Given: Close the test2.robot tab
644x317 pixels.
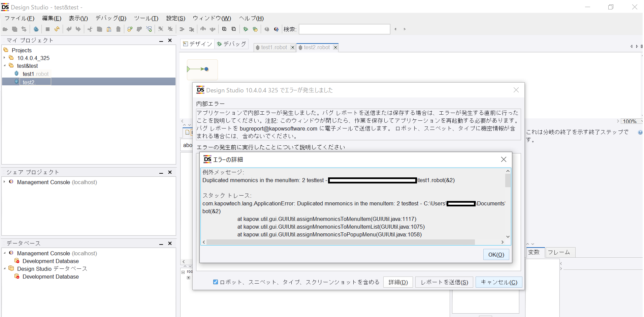Looking at the screenshot, I should [x=335, y=48].
